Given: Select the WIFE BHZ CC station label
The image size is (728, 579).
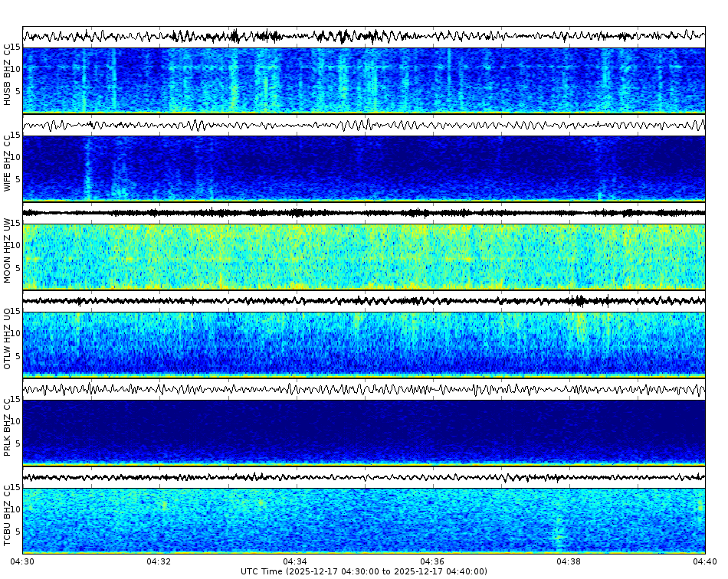Looking at the screenshot, I should [8, 162].
